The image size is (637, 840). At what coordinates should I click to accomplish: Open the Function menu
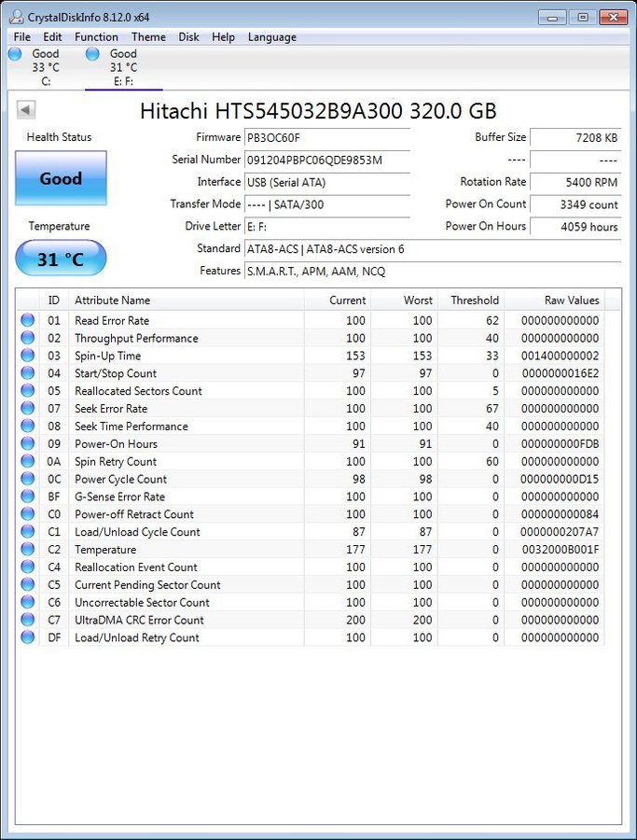tap(96, 37)
